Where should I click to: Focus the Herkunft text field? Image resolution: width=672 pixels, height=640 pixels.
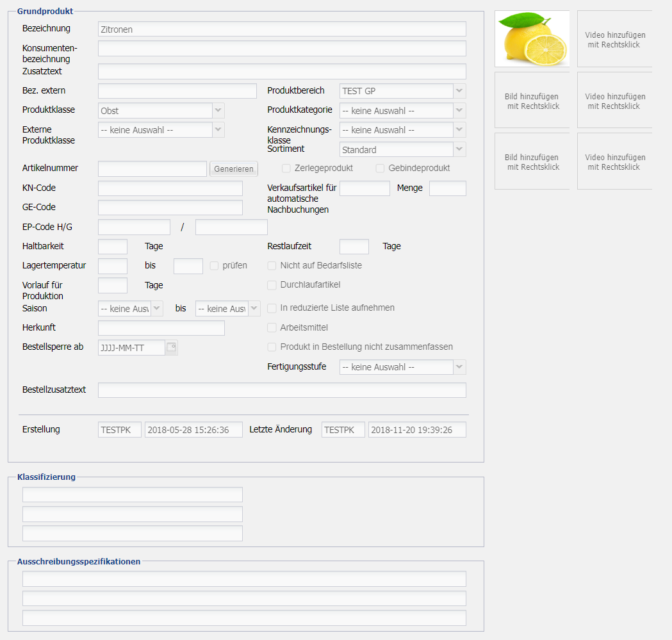point(161,328)
